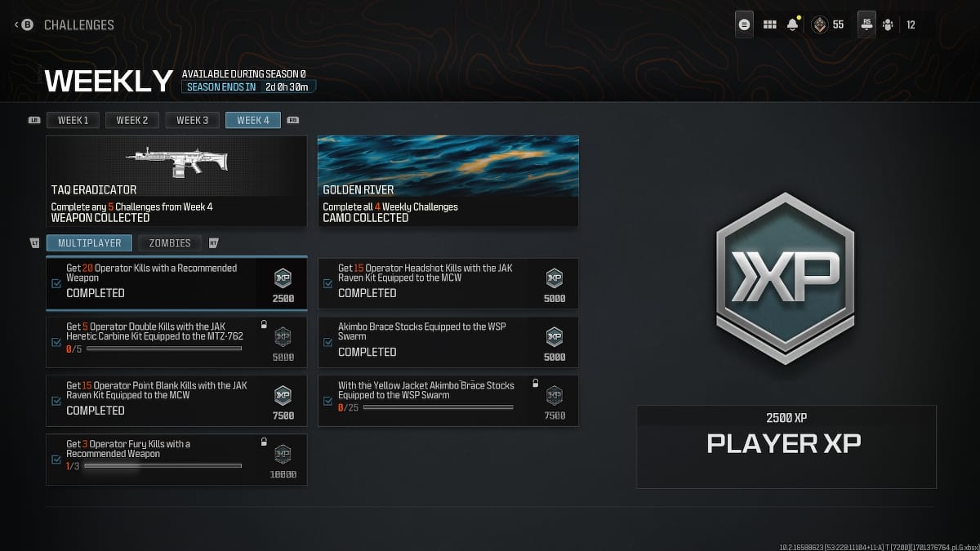The height and width of the screenshot is (551, 980).
Task: Switch to the Week 3 tab
Action: coord(192,120)
